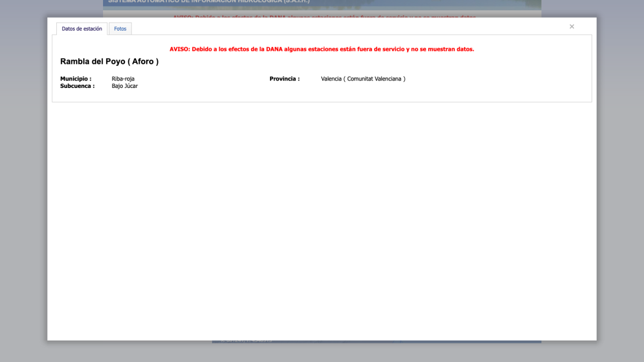Click the Rambla del Poyo station title
The width and height of the screenshot is (644, 362).
[109, 62]
